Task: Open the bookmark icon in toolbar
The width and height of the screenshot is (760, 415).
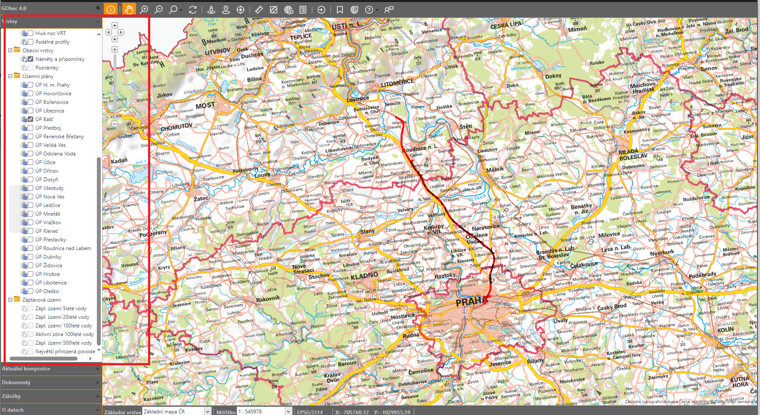Action: click(x=340, y=9)
